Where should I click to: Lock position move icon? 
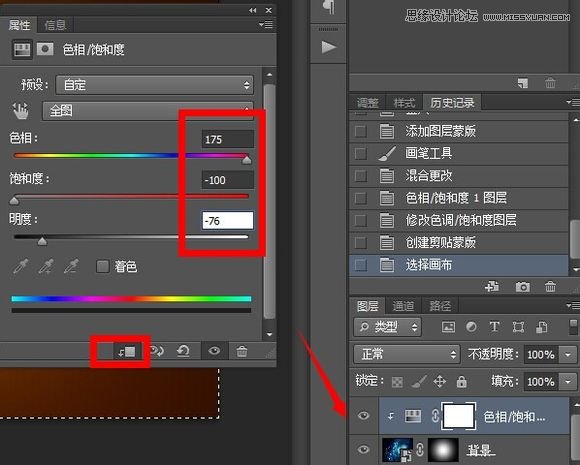click(440, 381)
